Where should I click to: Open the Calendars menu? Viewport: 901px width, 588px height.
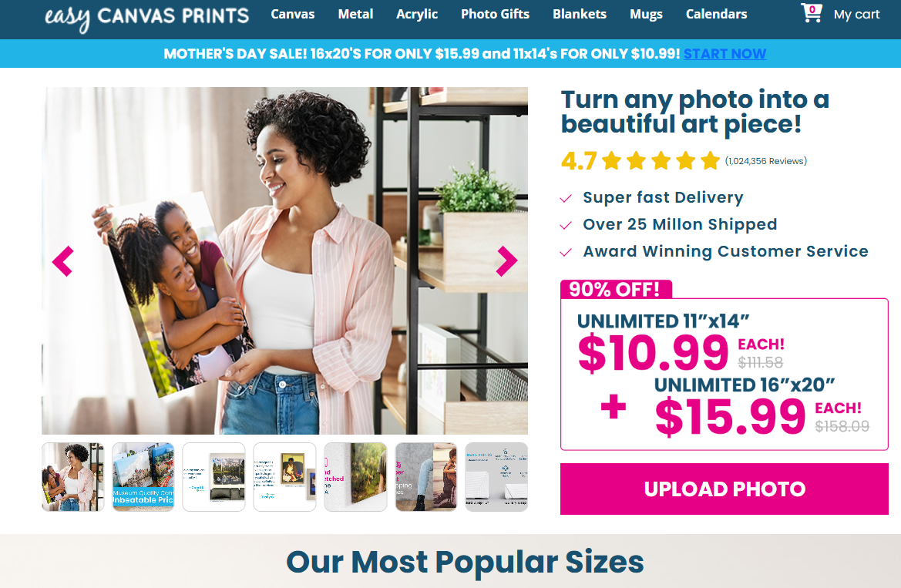(717, 15)
